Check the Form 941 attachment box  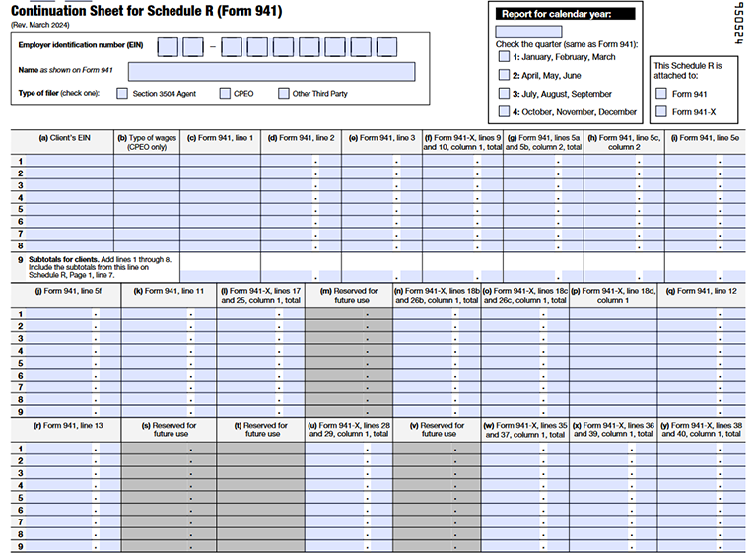[661, 94]
